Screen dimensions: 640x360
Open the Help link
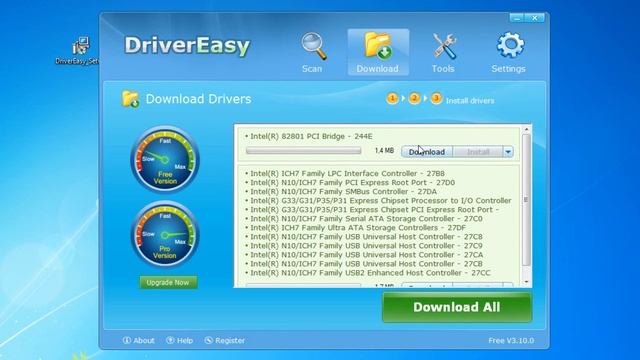coord(180,340)
